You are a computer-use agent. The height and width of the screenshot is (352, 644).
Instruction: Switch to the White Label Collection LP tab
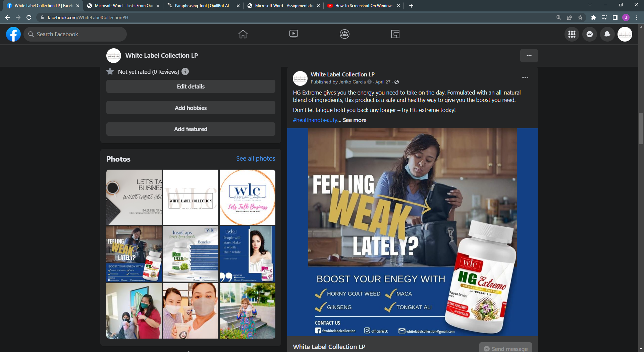point(43,6)
